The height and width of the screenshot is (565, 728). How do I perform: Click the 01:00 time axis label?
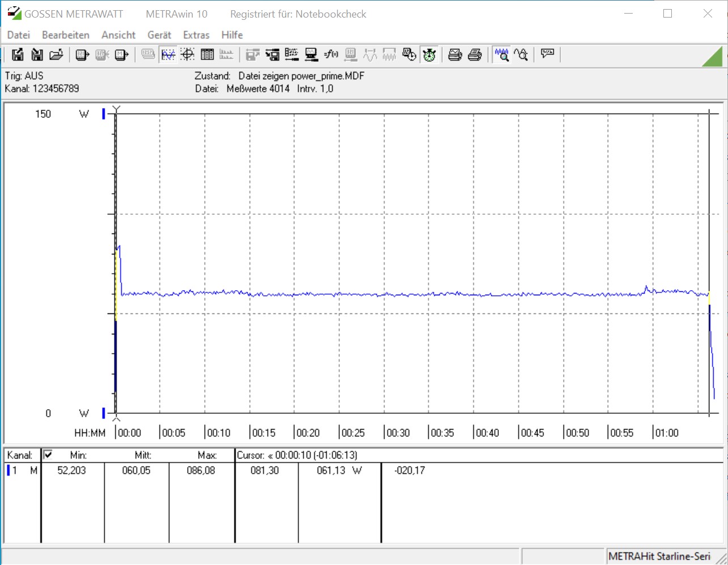click(x=667, y=433)
